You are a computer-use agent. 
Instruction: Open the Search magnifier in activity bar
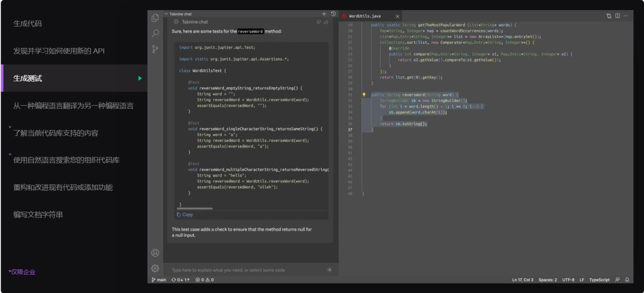coord(155,33)
